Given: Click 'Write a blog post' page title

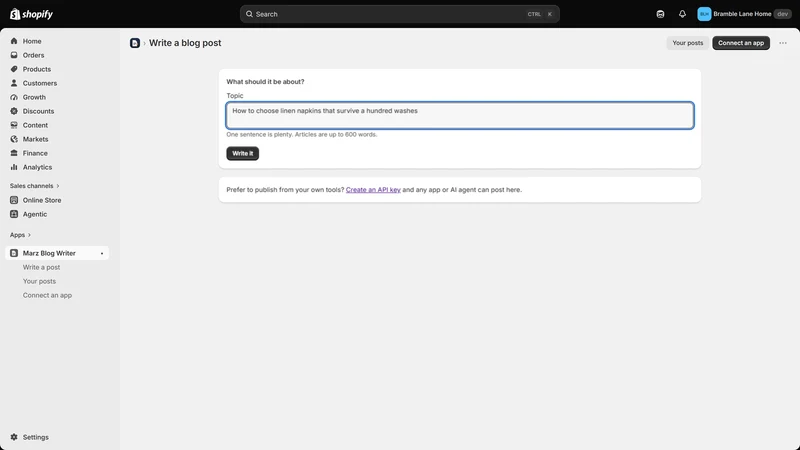Looking at the screenshot, I should pyautogui.click(x=185, y=43).
